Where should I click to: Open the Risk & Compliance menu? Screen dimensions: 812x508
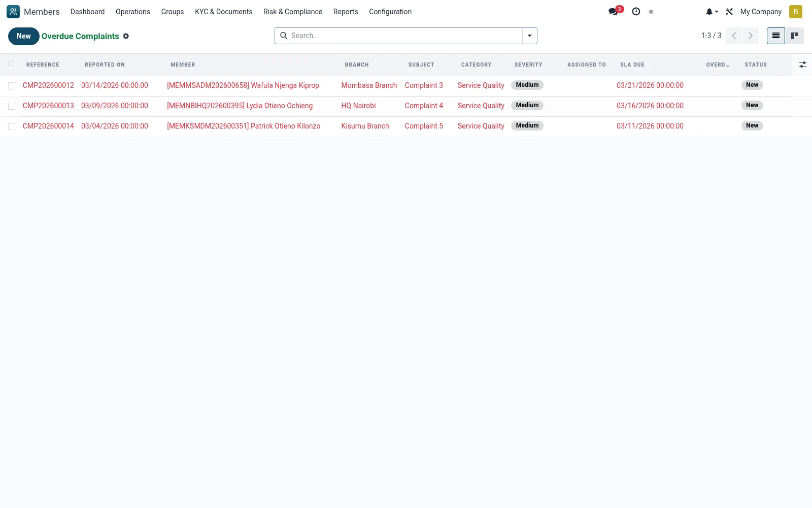(x=293, y=12)
